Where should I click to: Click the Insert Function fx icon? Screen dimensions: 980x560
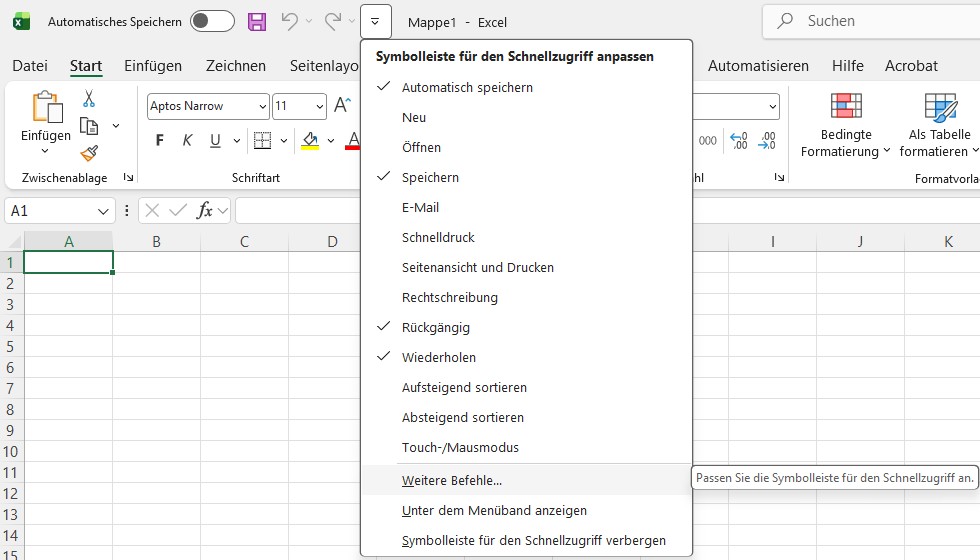204,210
